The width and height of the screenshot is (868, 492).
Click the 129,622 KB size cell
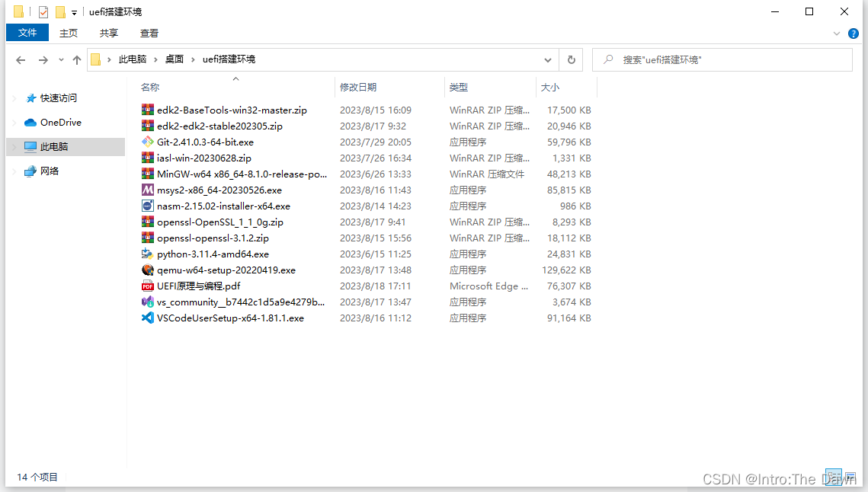coord(566,270)
